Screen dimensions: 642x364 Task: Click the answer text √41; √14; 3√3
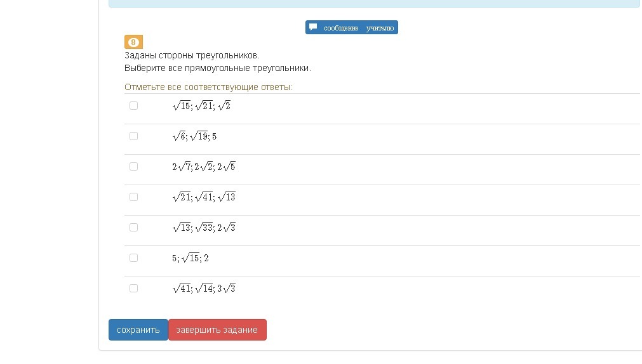(x=204, y=288)
